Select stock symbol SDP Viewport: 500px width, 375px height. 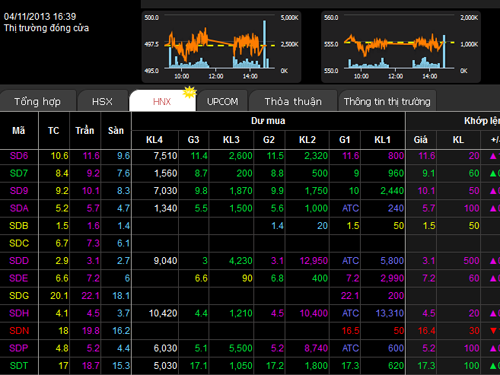point(19,348)
